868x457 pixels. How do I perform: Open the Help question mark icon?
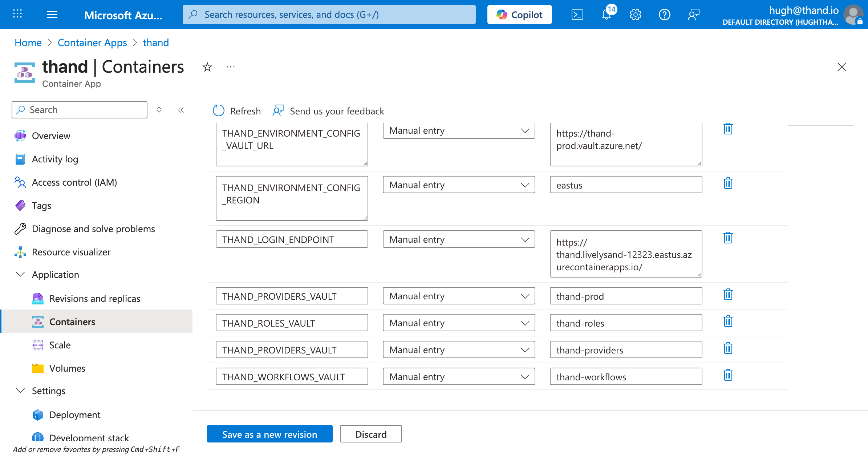(664, 15)
